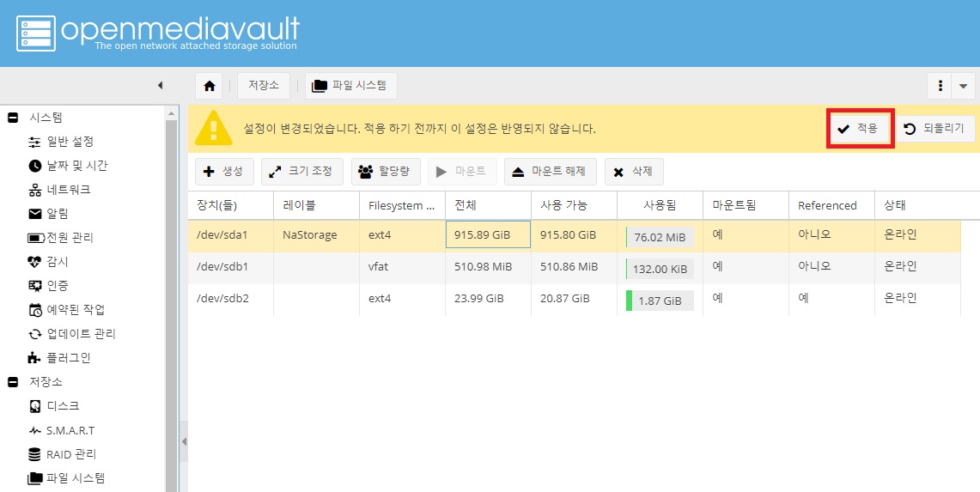This screenshot has height=492, width=980.
Task: Apply pending changes with 적용 button
Action: 859,129
